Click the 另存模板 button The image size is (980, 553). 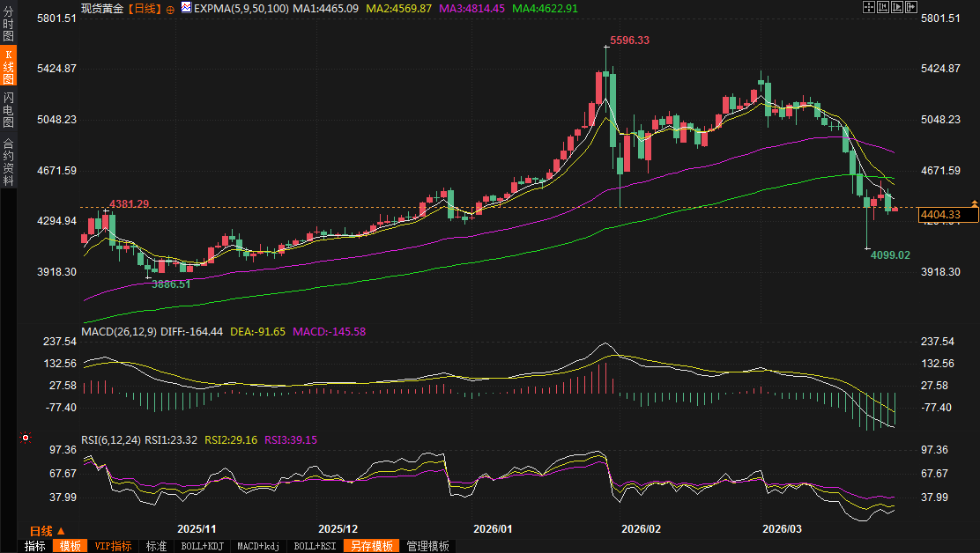[x=370, y=546]
